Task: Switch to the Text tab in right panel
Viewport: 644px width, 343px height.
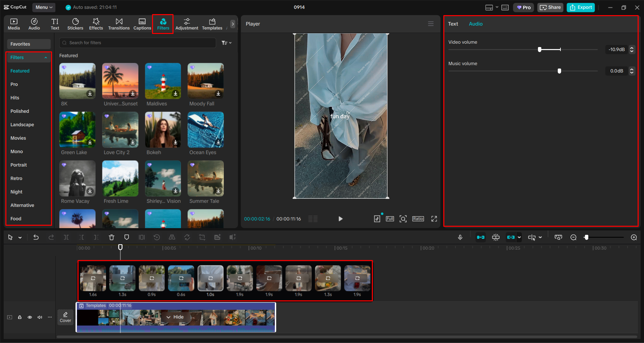Action: coord(453,24)
